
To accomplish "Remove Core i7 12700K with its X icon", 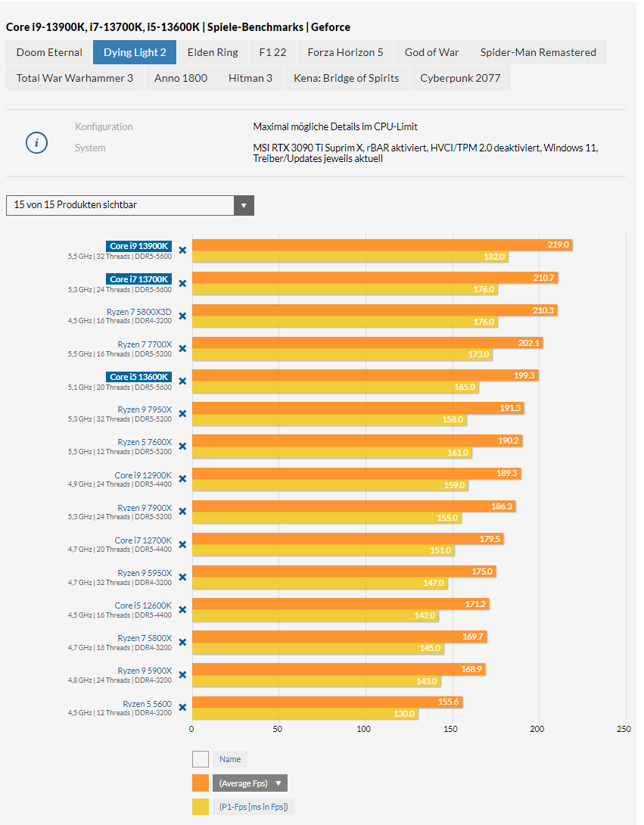I will (182, 544).
